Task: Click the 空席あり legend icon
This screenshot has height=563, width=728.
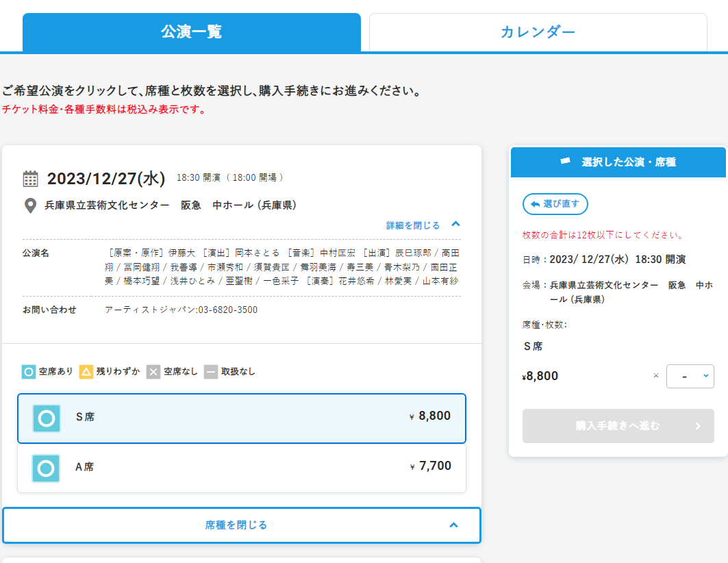Action: coord(28,372)
